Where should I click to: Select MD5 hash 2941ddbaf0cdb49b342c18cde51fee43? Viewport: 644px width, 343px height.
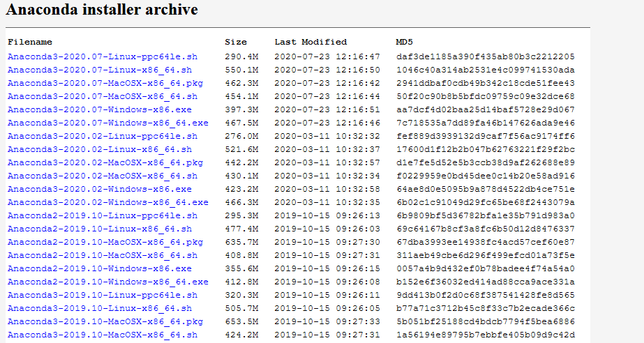[486, 83]
